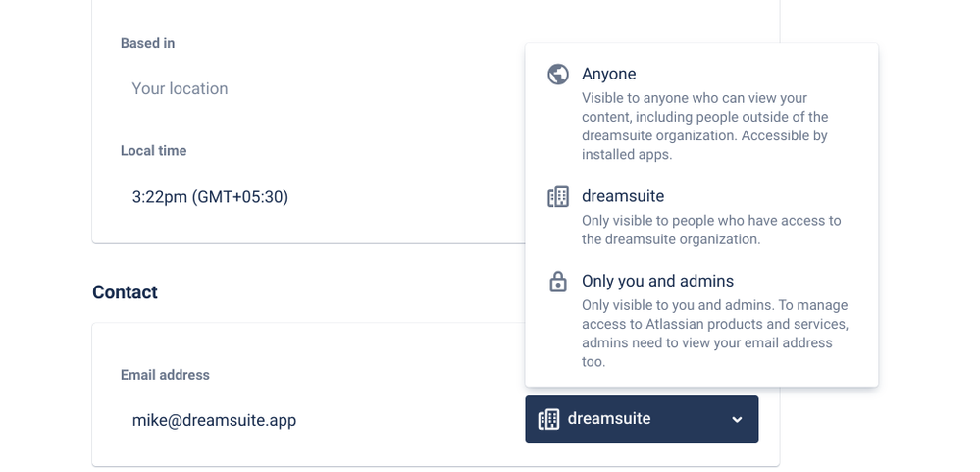
Task: Click the description text under Anyone
Action: coord(704,127)
